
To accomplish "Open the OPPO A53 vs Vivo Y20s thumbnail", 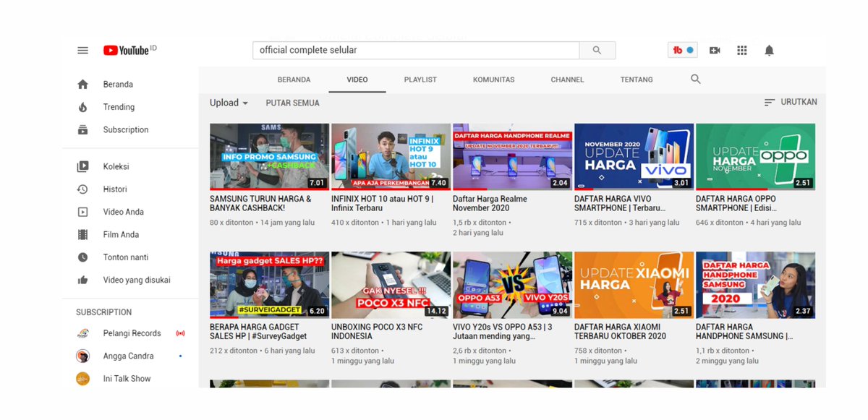I will (512, 286).
